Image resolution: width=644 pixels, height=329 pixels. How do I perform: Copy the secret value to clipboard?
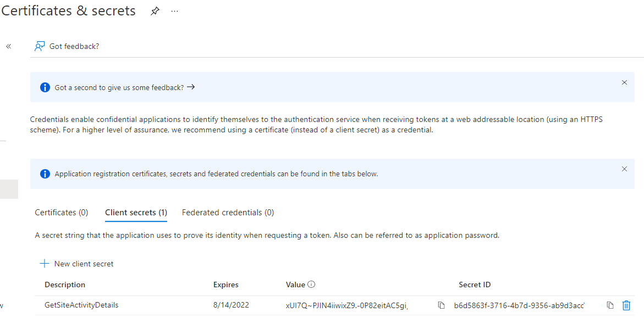click(441, 305)
